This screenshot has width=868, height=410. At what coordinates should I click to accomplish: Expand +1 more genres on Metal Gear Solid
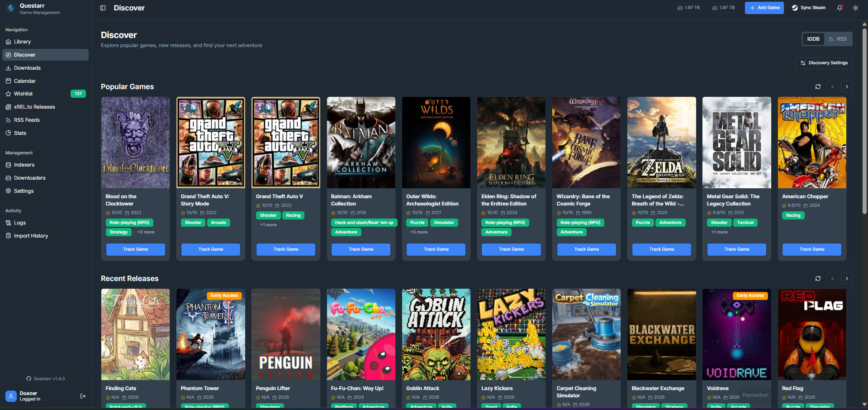point(719,232)
